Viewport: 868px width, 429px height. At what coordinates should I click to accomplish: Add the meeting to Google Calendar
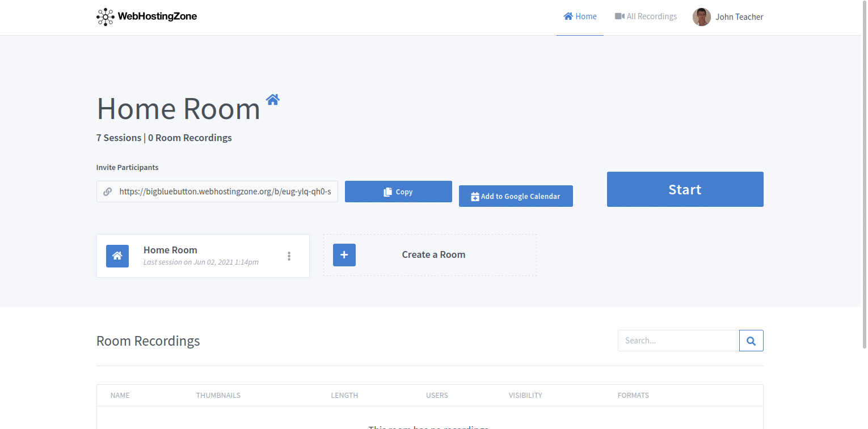(x=516, y=196)
